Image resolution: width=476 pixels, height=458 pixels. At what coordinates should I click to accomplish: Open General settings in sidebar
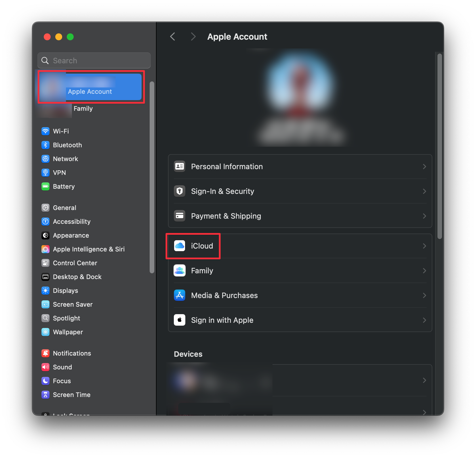tap(64, 208)
